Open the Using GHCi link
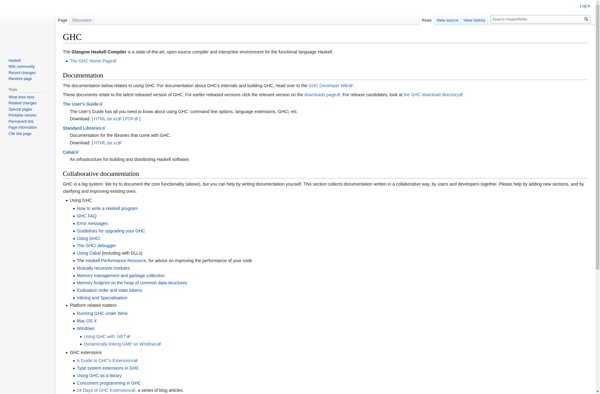The image size is (600, 394). pos(88,238)
